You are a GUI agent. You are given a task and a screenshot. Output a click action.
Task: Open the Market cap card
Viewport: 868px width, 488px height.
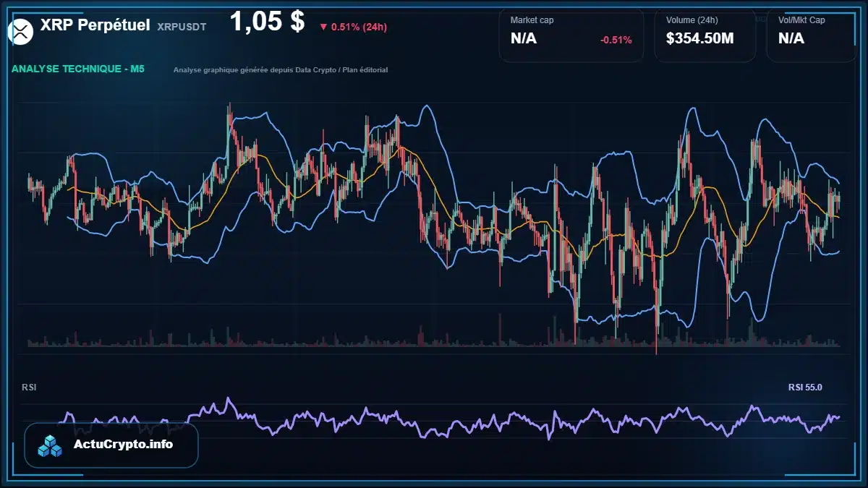pos(571,35)
